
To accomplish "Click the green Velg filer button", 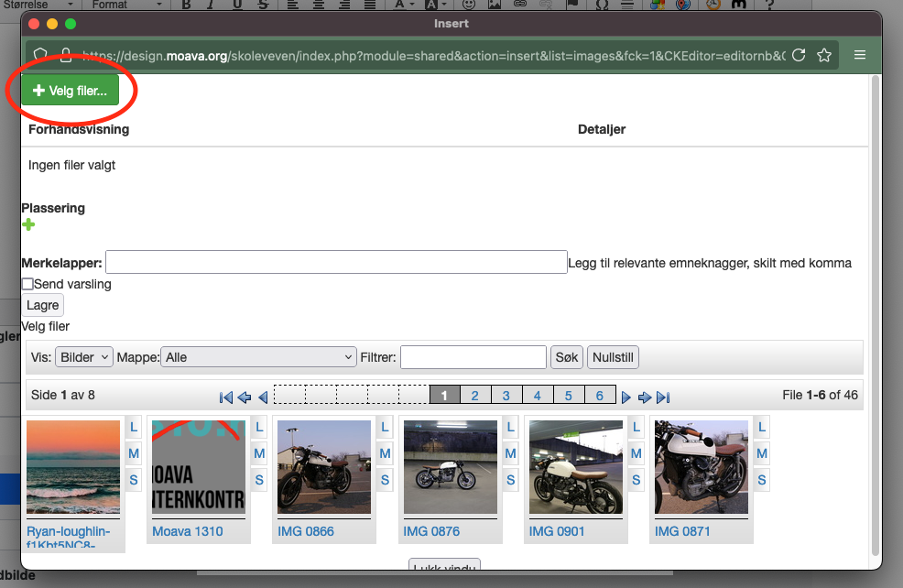I will pyautogui.click(x=70, y=91).
